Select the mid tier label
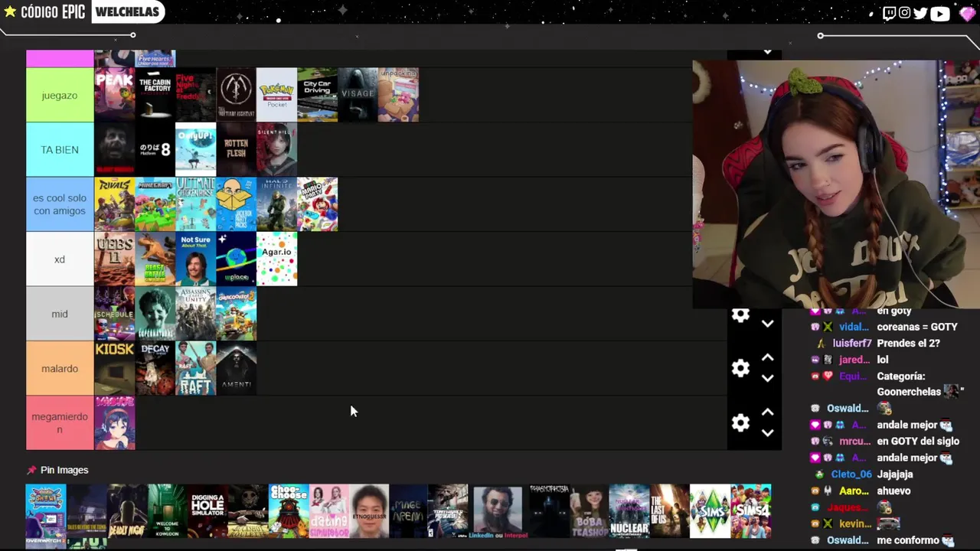The image size is (980, 551). (60, 314)
